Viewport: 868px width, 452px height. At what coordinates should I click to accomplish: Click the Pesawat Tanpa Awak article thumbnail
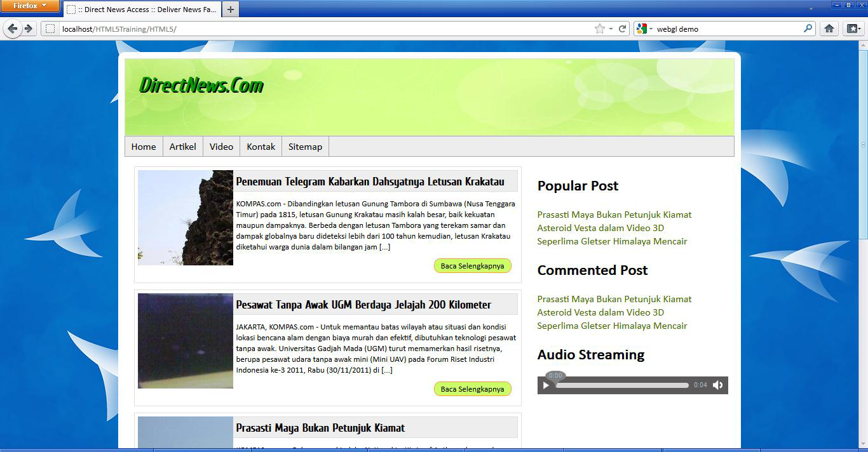[185, 341]
